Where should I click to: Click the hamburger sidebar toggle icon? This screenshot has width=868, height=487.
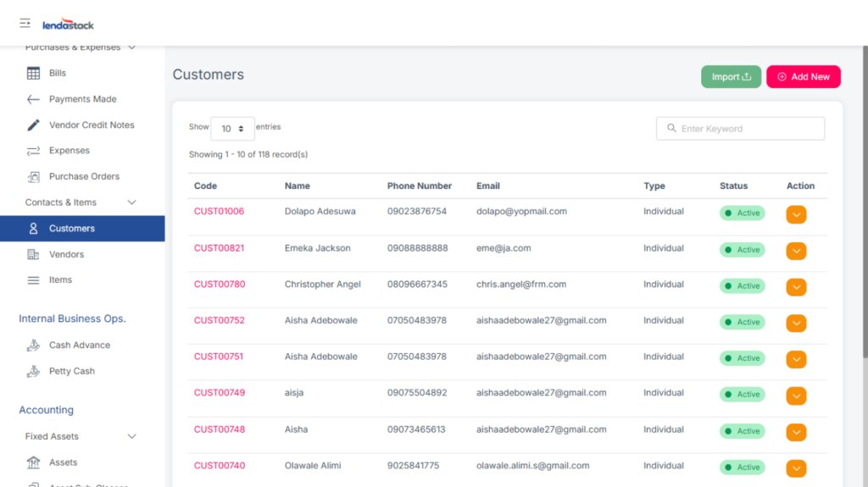point(25,24)
